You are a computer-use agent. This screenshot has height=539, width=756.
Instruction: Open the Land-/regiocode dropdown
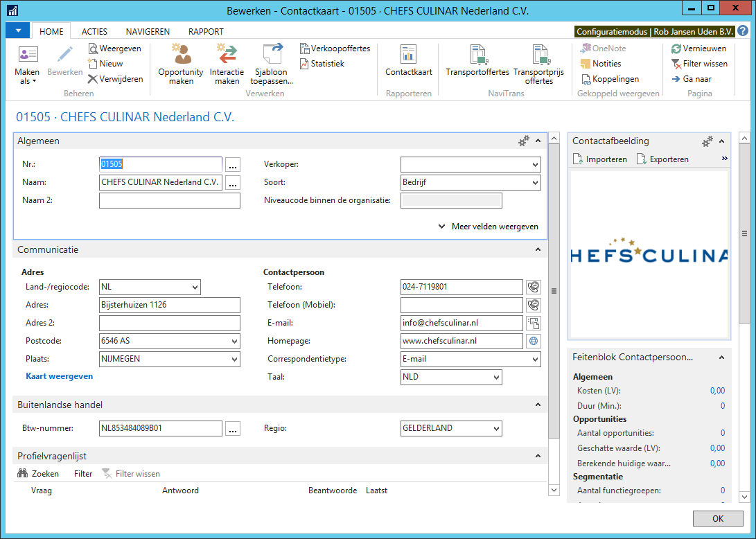pyautogui.click(x=195, y=288)
